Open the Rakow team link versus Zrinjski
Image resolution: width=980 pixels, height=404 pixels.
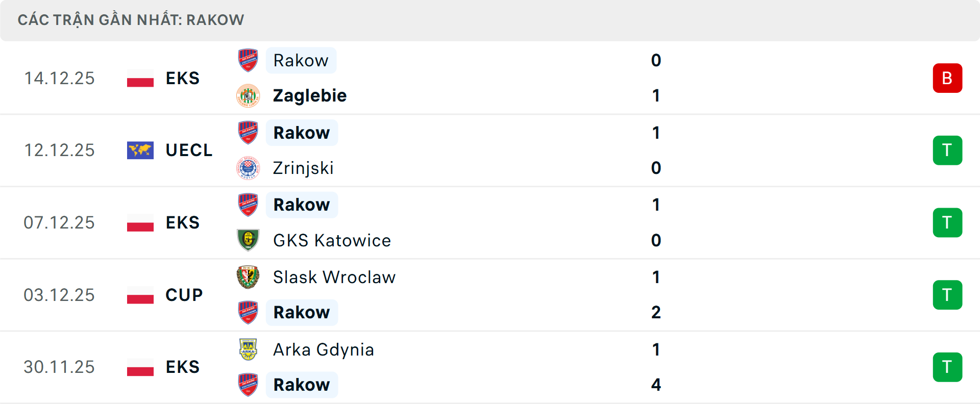[302, 132]
